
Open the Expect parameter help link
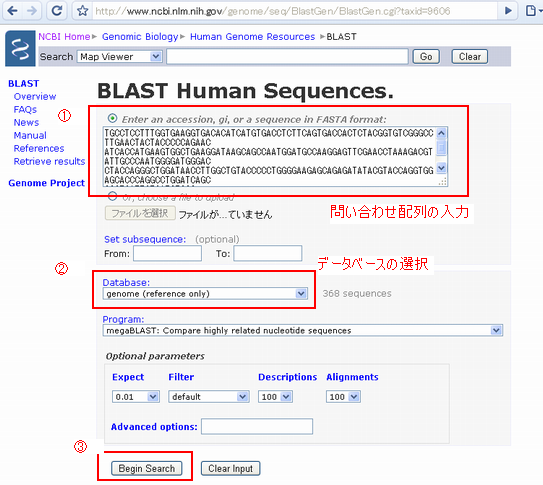pyautogui.click(x=128, y=377)
